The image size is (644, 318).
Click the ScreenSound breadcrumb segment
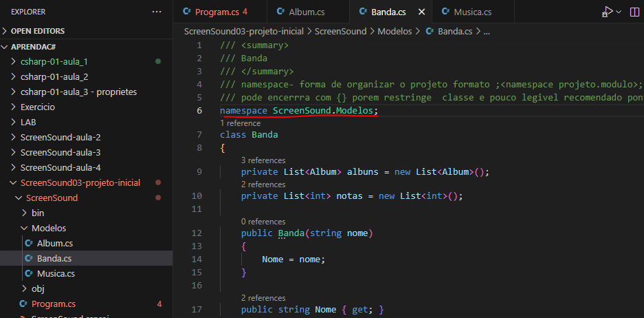pyautogui.click(x=341, y=31)
